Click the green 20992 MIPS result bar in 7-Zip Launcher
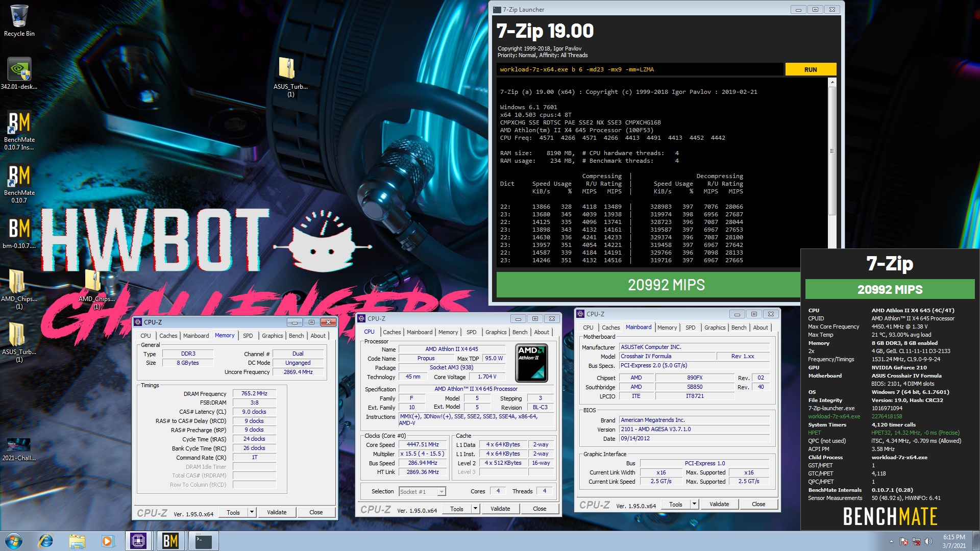The height and width of the screenshot is (551, 980). click(648, 285)
